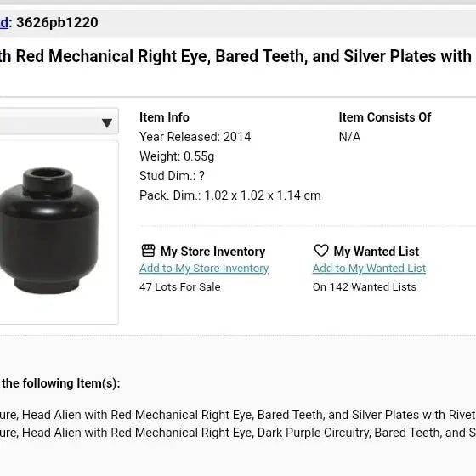The height and width of the screenshot is (476, 476).
Task: Click the black minifigure head image
Action: coord(49,230)
